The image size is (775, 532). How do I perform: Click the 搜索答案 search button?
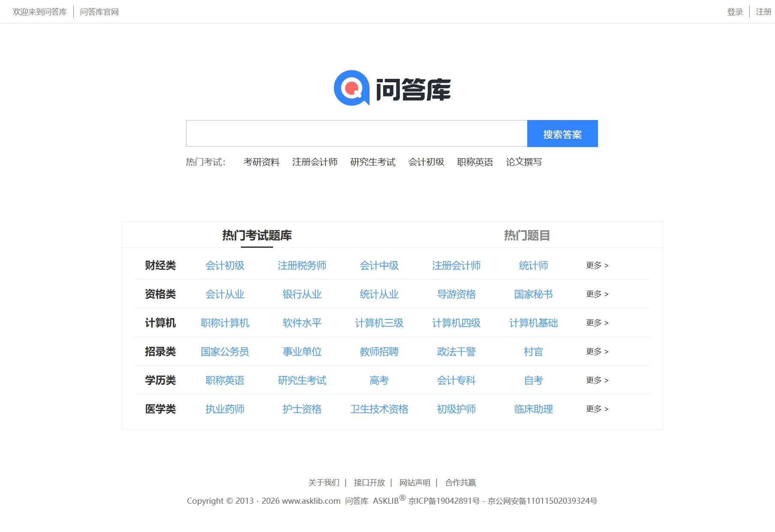click(x=562, y=133)
